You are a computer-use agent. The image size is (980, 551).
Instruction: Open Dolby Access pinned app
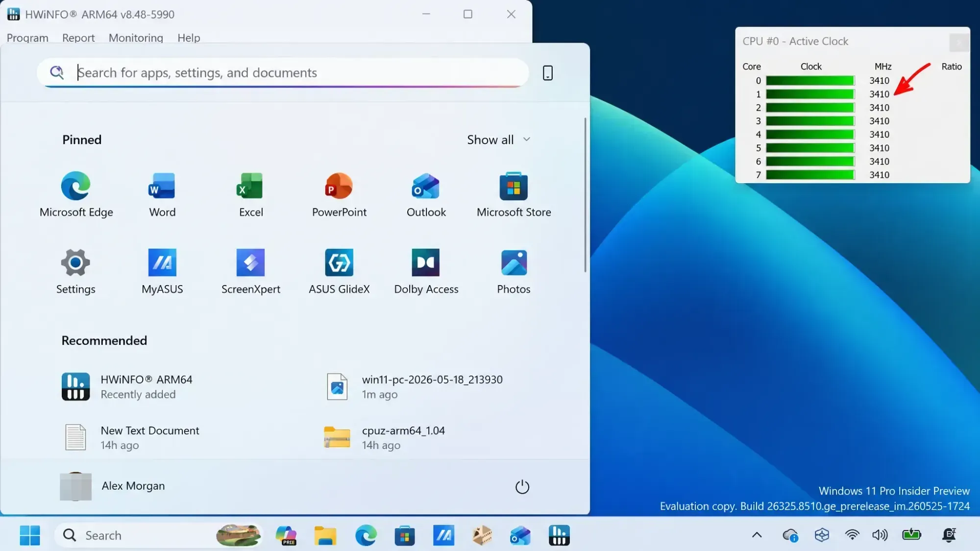(x=426, y=271)
